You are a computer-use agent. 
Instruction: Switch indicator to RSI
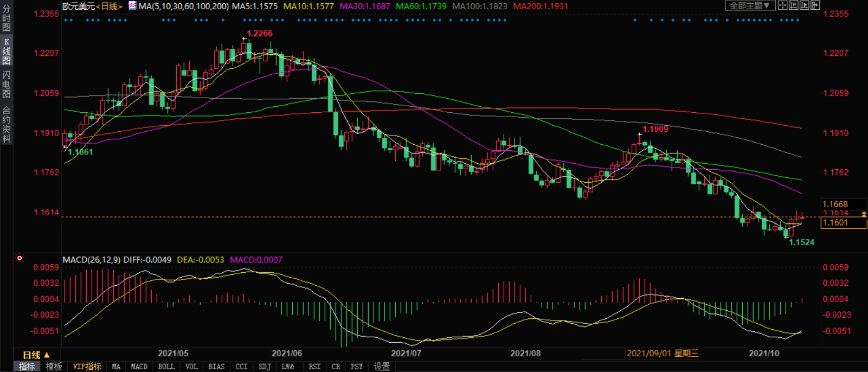(314, 367)
